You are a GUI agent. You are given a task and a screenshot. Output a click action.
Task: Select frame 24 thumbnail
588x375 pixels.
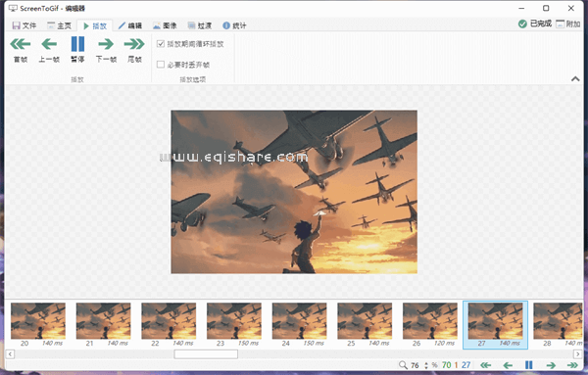[299, 325]
